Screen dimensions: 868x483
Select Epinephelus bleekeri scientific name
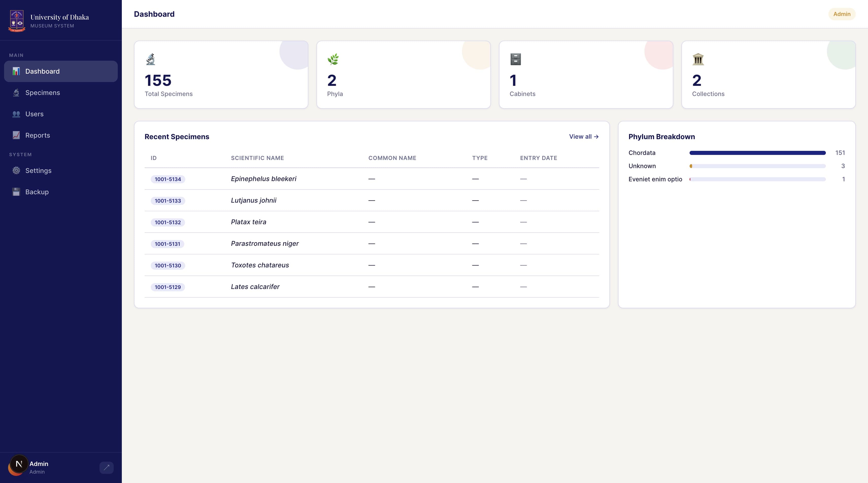(x=263, y=179)
